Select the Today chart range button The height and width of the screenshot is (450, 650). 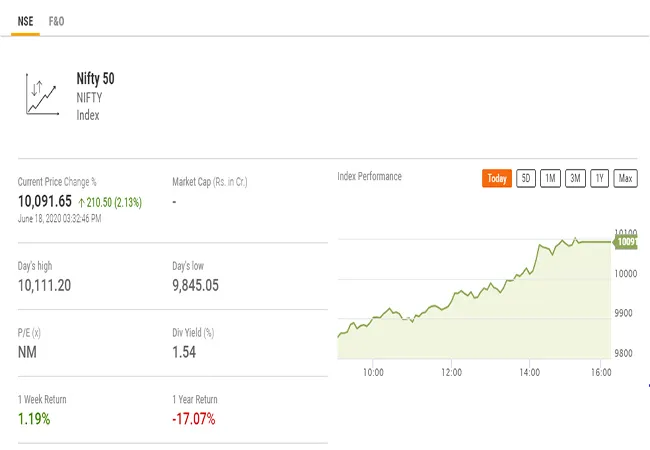[x=497, y=179]
